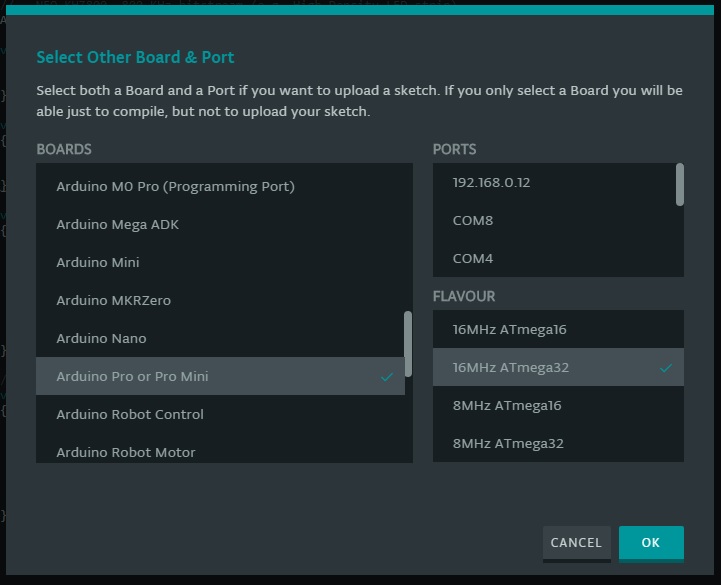Image resolution: width=721 pixels, height=585 pixels.
Task: Select Arduino M0 Pro (Programming Port) board
Action: (175, 186)
